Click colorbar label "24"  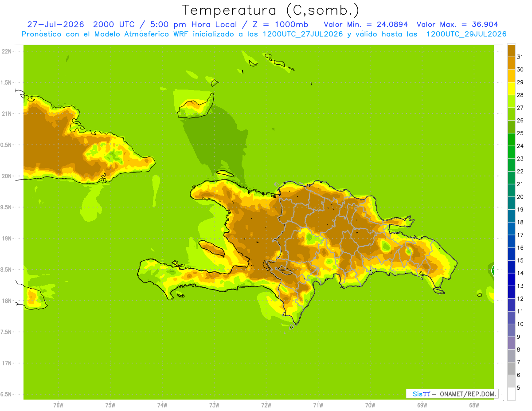click(x=520, y=146)
